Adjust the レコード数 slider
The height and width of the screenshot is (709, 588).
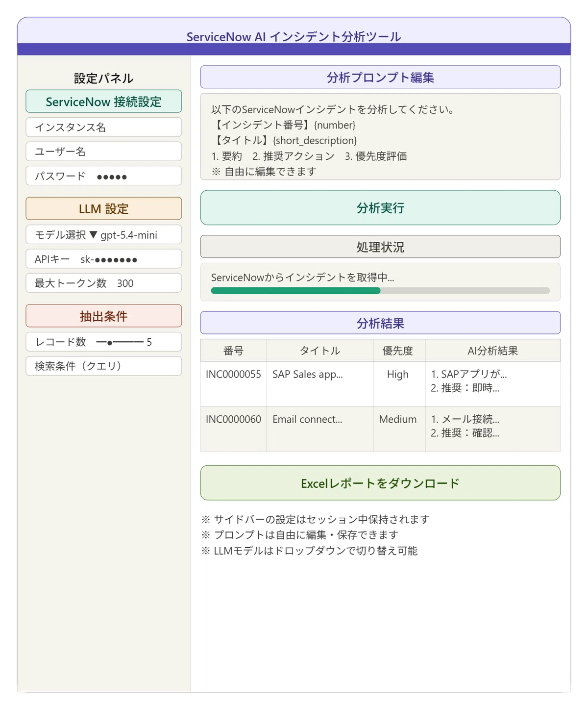(121, 342)
